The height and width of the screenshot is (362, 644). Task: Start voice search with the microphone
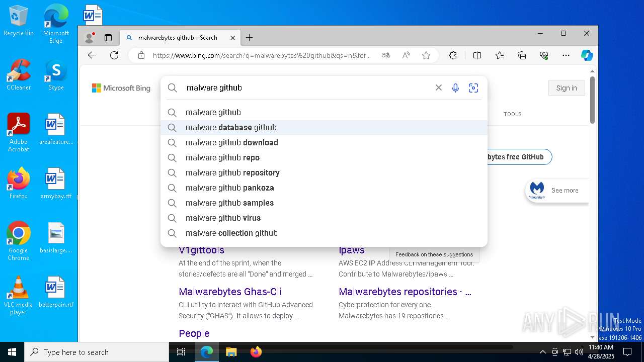455,87
